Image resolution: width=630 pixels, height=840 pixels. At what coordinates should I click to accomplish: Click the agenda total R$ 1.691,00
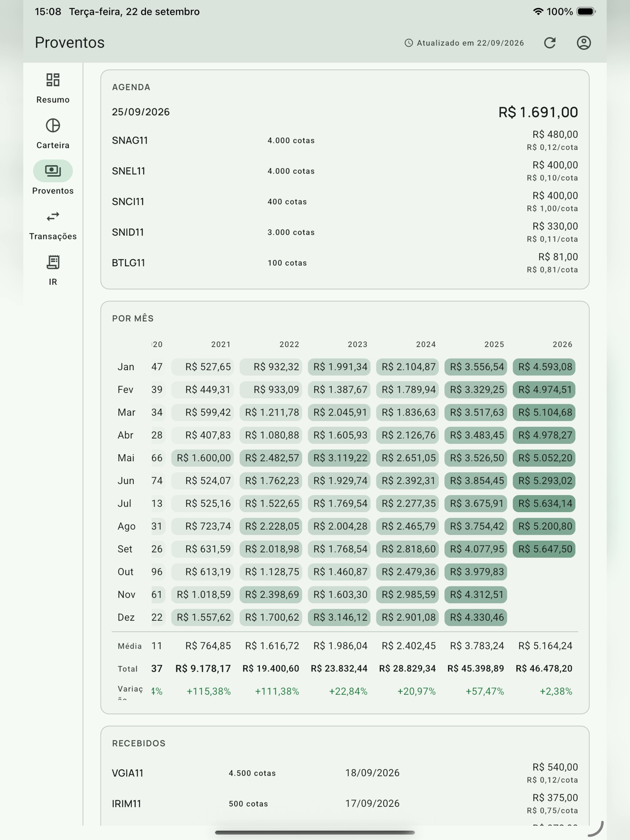(x=538, y=112)
